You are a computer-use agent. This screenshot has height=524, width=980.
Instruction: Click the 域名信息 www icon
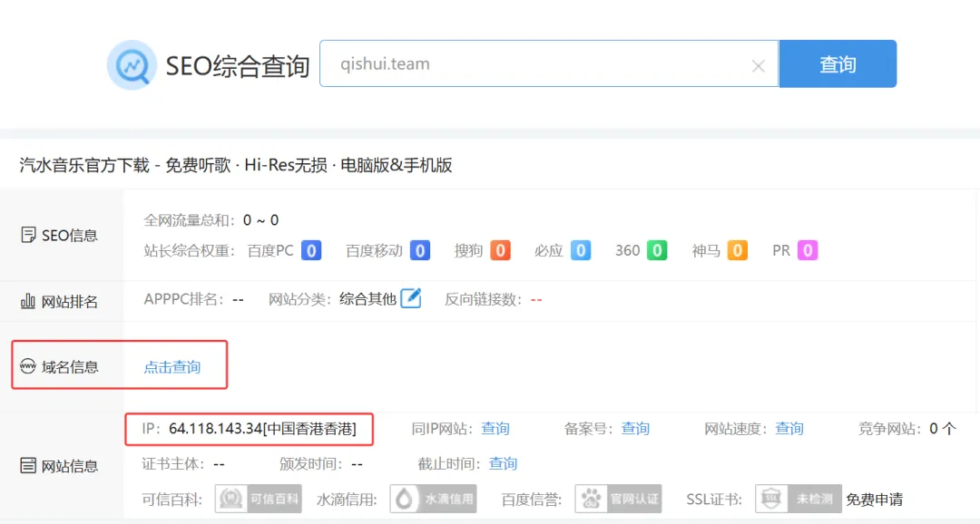pyautogui.click(x=27, y=366)
